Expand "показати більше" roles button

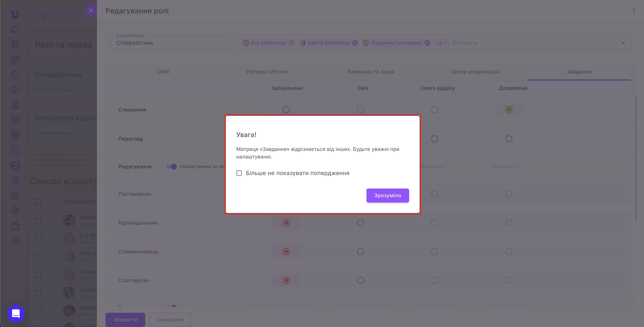(60, 160)
